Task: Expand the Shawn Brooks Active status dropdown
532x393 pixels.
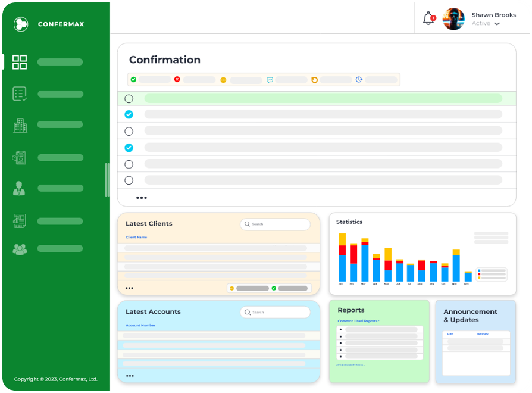Action: (x=497, y=24)
